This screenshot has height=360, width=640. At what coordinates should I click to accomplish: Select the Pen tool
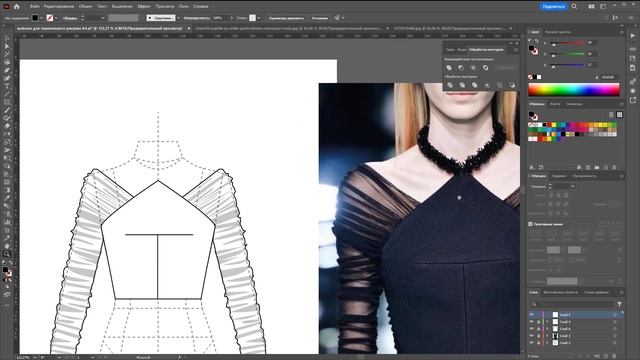coord(7,70)
